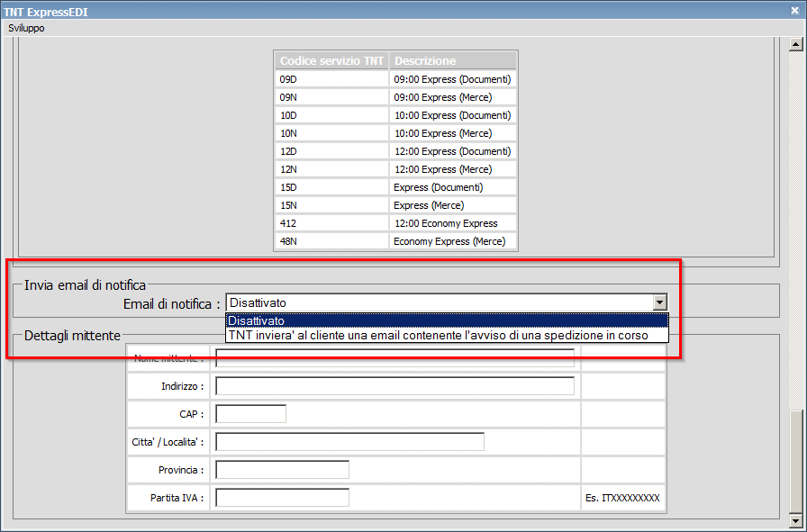Click the Descrizione column header
The image size is (807, 532).
(453, 60)
